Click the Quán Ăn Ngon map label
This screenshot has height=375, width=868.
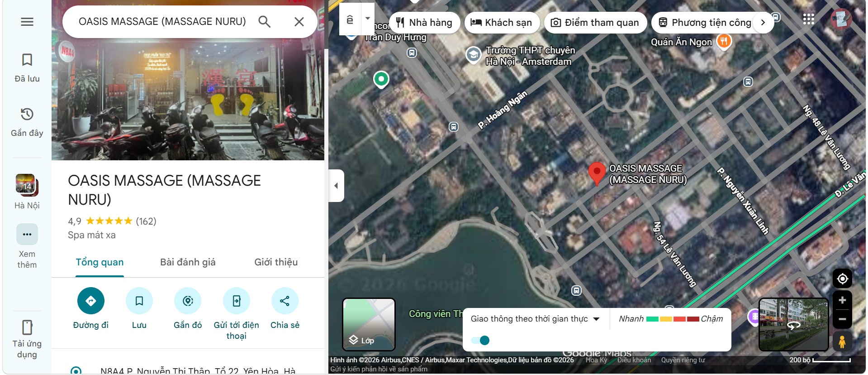[x=681, y=42]
